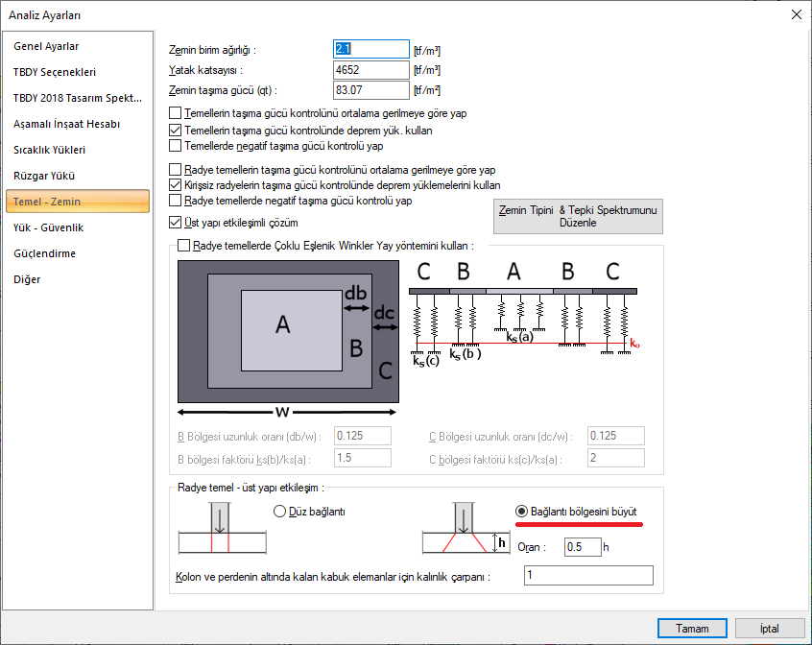
Task: Toggle Üst yapı etkileşimli çözüm checkbox
Action: [176, 223]
